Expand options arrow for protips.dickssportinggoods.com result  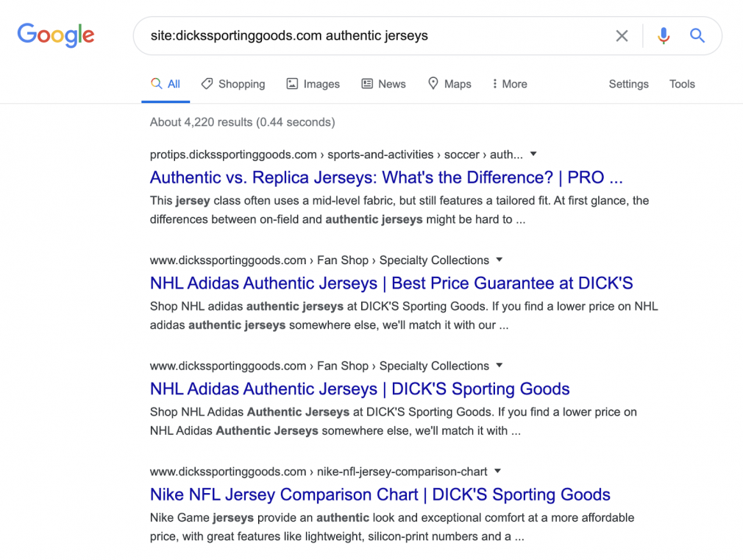[x=533, y=154]
